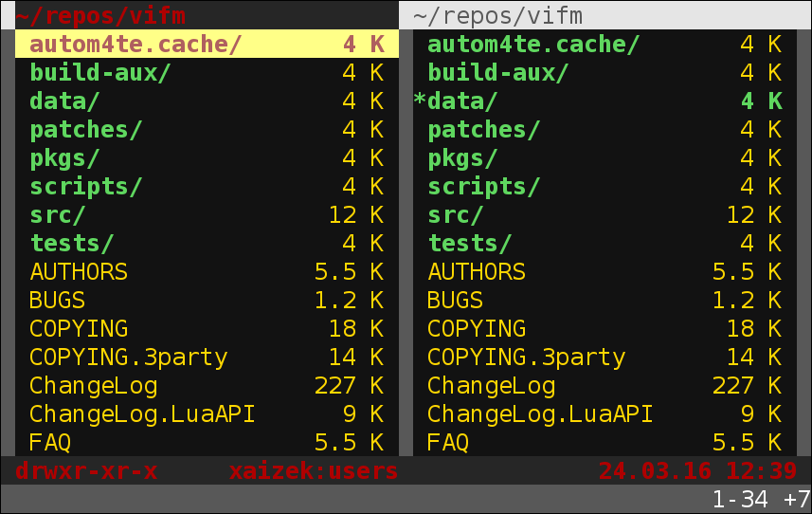The width and height of the screenshot is (812, 514).
Task: Select build-aux/ in the left pane
Action: click(208, 72)
